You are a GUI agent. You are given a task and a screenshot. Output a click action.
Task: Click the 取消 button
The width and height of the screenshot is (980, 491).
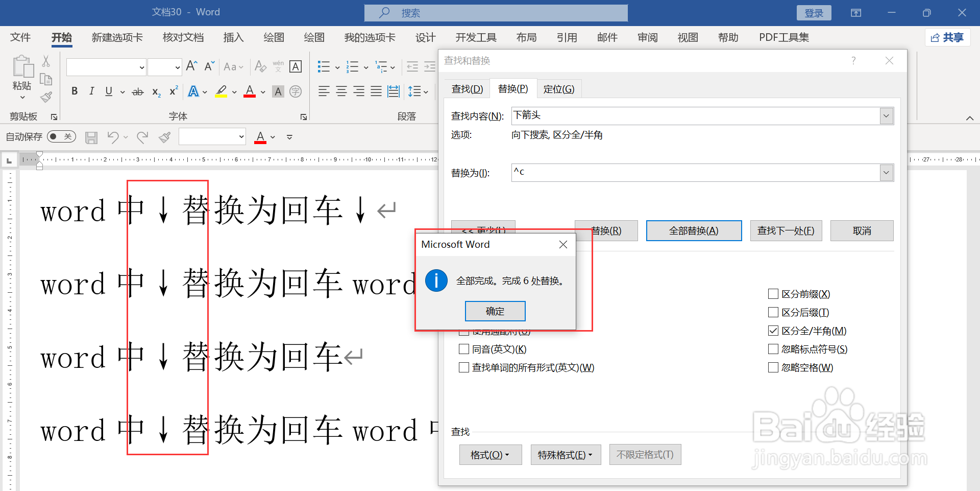point(862,231)
